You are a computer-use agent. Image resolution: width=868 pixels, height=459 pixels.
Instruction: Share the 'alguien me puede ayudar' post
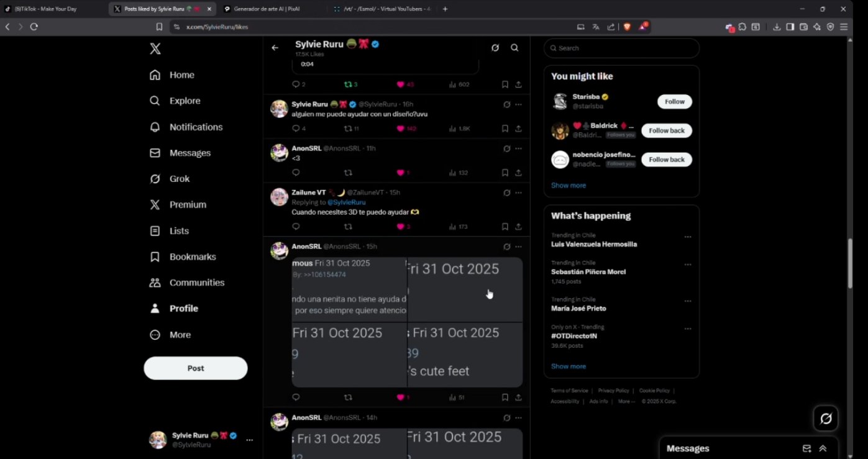518,129
